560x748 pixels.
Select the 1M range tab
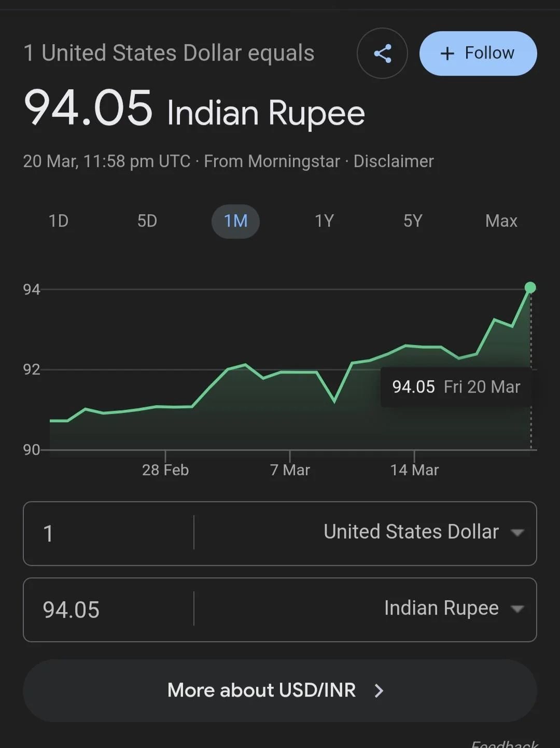[x=235, y=221]
